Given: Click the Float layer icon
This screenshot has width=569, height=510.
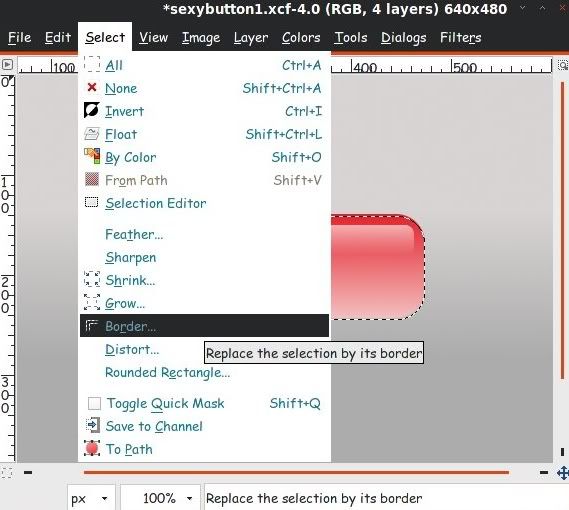Looking at the screenshot, I should (x=91, y=134).
